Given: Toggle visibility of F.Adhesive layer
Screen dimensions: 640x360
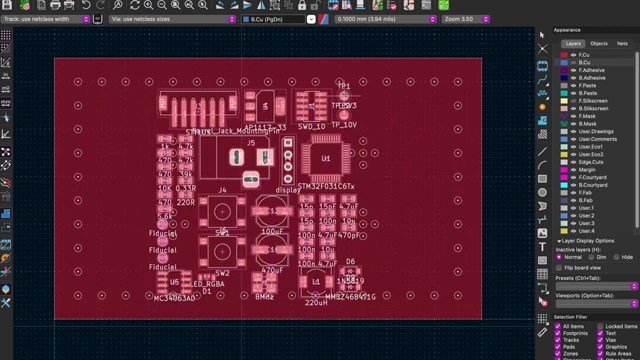Looking at the screenshot, I should (x=573, y=70).
